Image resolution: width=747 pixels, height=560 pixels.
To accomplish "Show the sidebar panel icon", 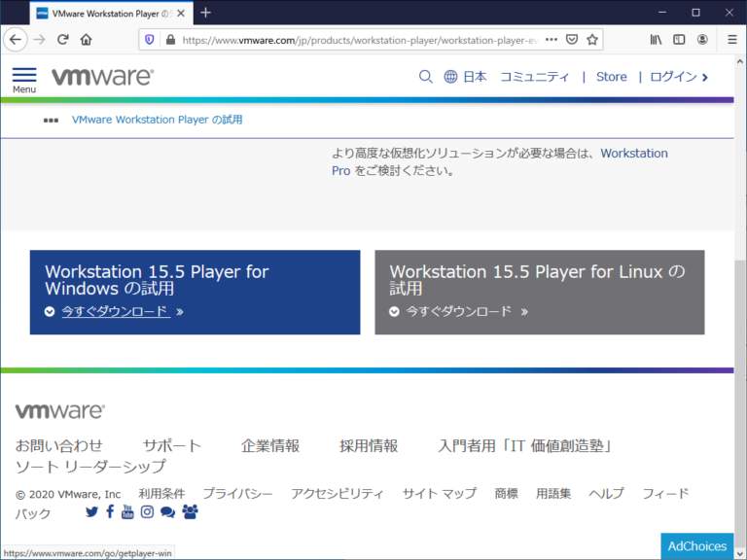I will pos(679,40).
